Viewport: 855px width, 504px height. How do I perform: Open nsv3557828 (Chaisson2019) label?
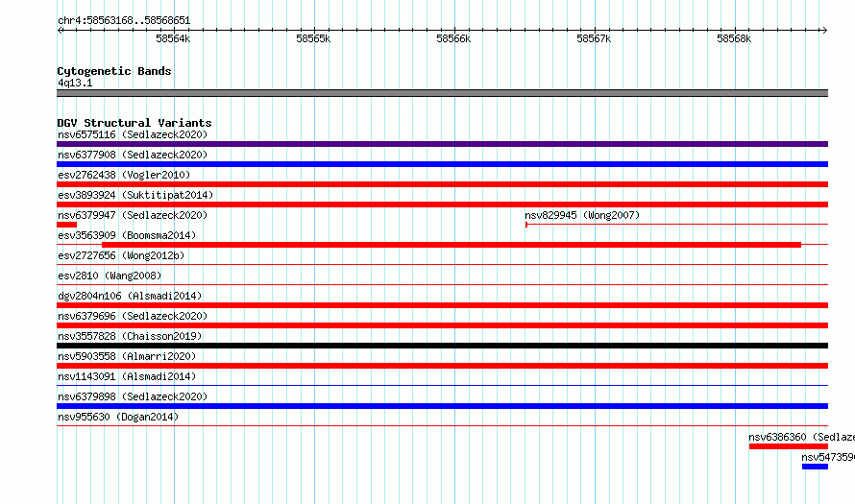130,336
